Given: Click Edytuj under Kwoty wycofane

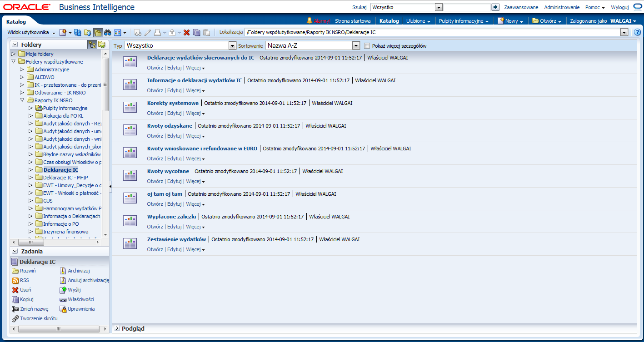Looking at the screenshot, I should click(174, 181).
